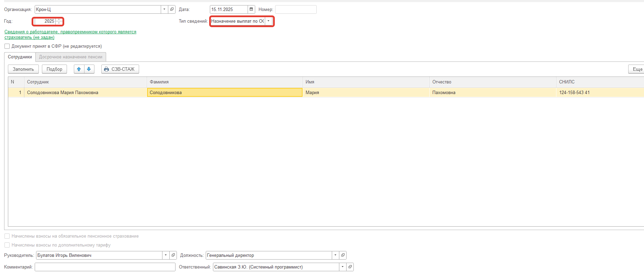This screenshot has height=274, width=644.
Task: Increase the Год value with stepper
Action: click(x=59, y=20)
